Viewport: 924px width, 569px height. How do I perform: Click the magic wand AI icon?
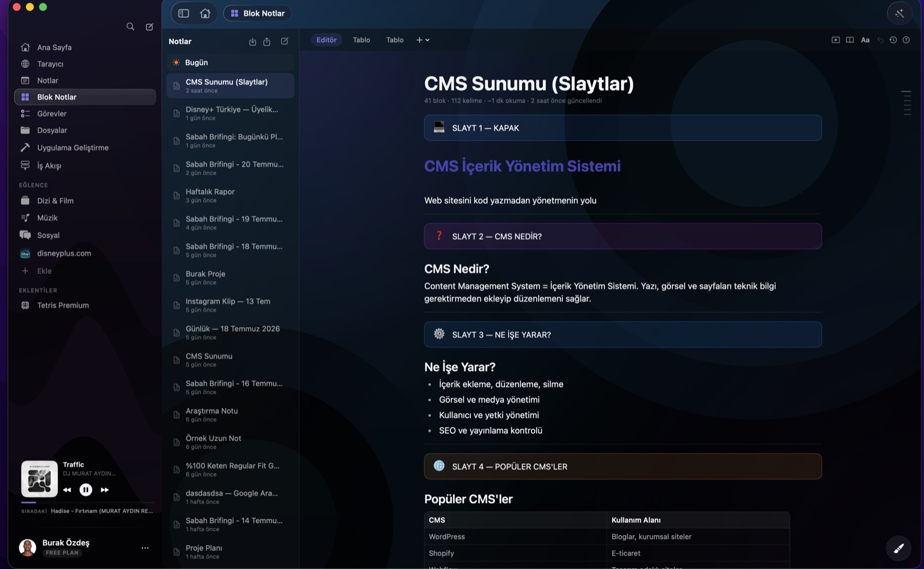pos(899,13)
